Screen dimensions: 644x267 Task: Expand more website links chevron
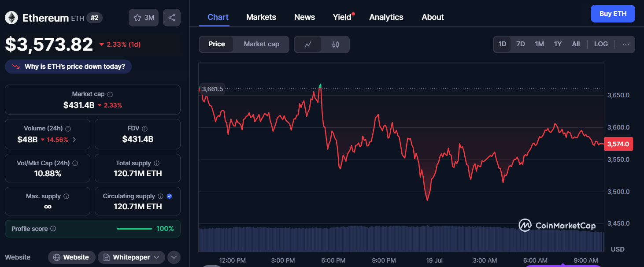(174, 257)
